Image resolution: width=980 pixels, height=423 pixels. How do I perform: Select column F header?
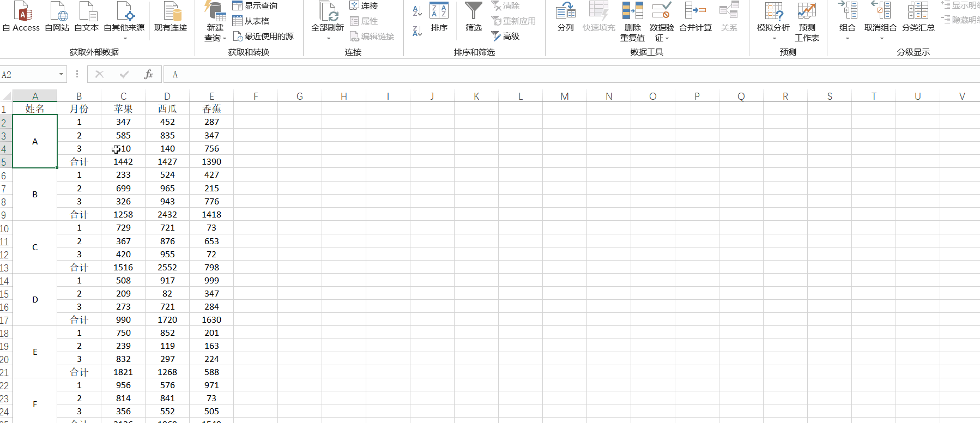pyautogui.click(x=256, y=96)
